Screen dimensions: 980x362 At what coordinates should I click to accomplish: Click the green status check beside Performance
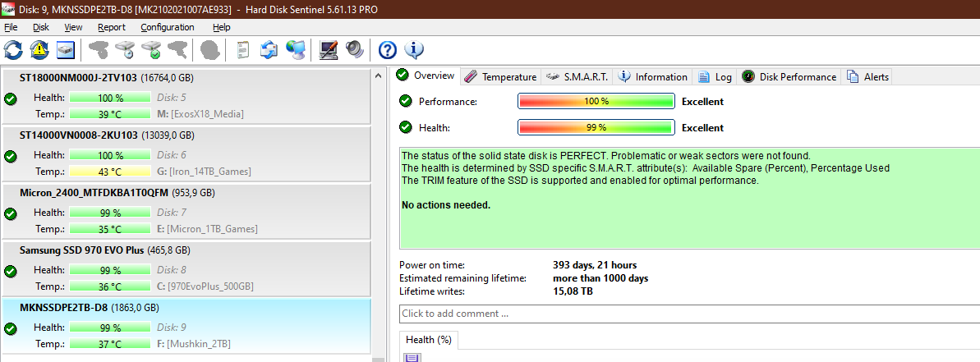point(406,101)
